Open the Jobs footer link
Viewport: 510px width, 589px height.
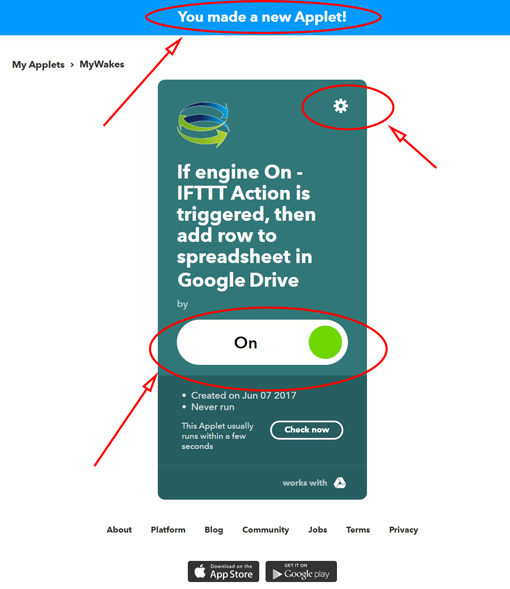pos(317,530)
